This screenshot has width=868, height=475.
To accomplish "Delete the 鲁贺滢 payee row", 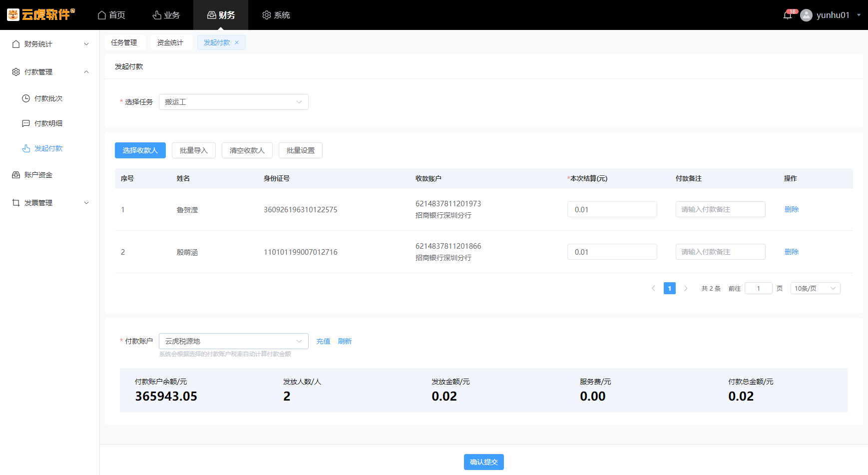I will [791, 209].
